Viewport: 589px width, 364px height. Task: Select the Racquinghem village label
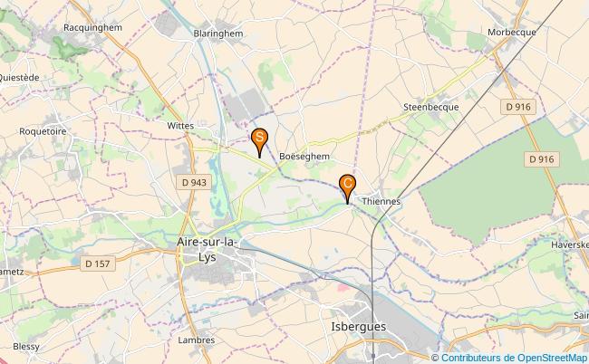pos(92,28)
